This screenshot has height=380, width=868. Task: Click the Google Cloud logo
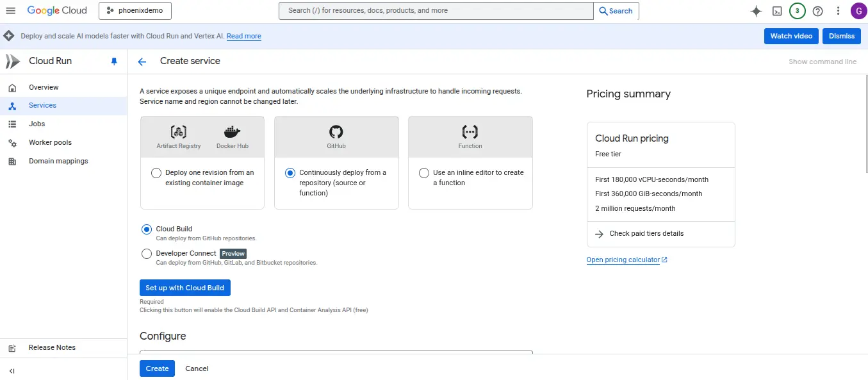pos(57,11)
